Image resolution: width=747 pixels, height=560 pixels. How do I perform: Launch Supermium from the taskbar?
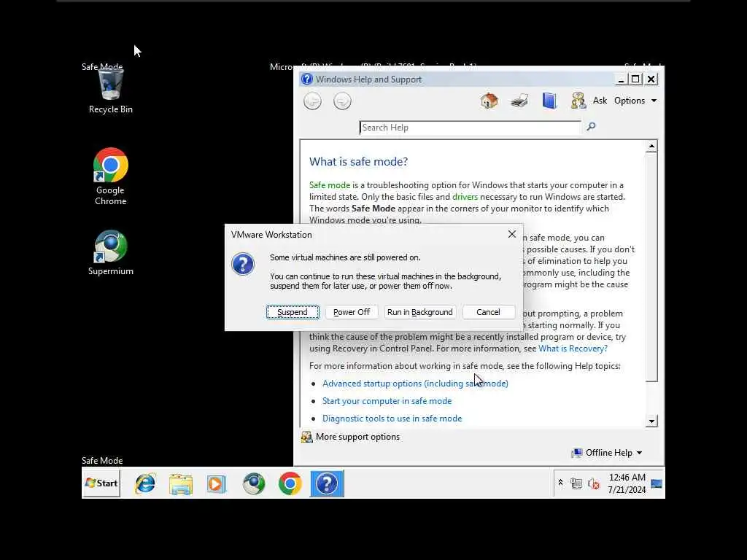(253, 484)
